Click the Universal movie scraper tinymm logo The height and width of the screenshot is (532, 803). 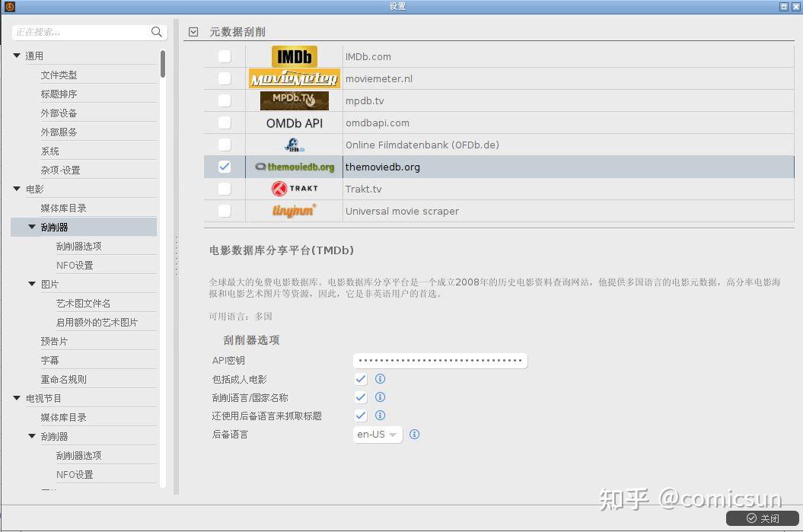click(x=294, y=211)
